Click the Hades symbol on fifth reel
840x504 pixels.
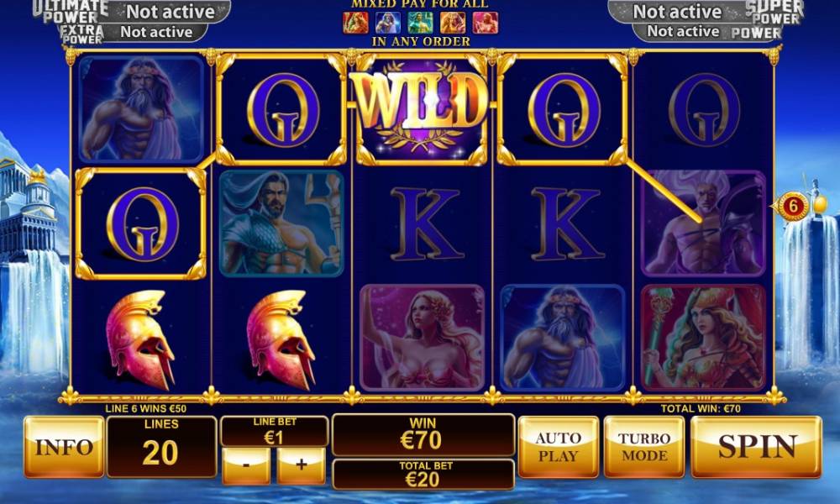click(x=703, y=223)
